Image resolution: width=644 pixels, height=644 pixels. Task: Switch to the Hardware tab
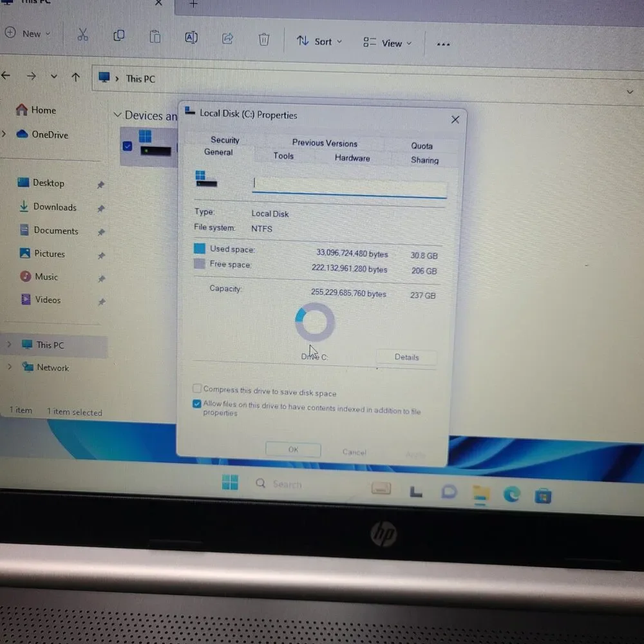[352, 158]
